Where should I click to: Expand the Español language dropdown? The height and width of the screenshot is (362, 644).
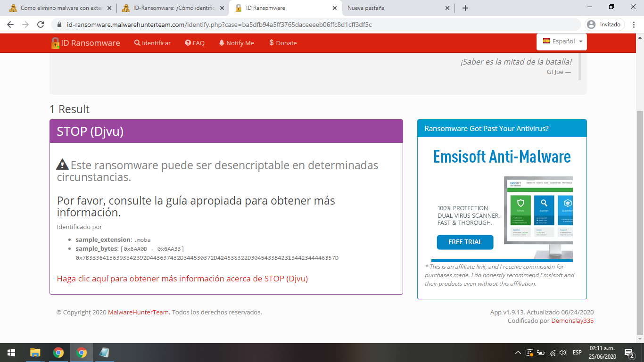[561, 41]
